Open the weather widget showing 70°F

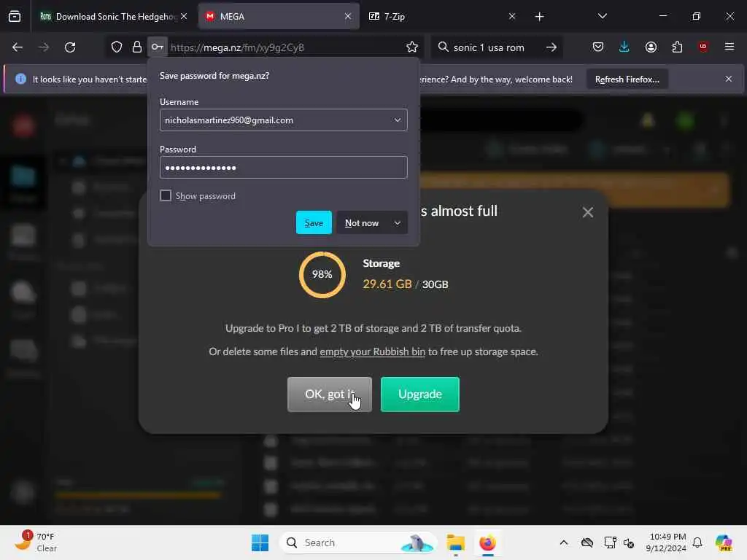click(x=36, y=542)
